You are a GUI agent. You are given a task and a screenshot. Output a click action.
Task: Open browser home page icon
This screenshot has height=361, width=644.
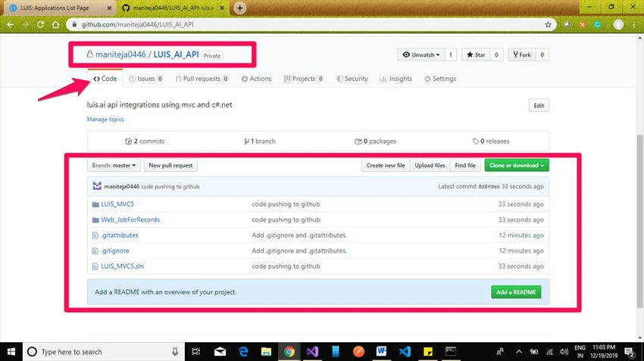tap(55, 25)
